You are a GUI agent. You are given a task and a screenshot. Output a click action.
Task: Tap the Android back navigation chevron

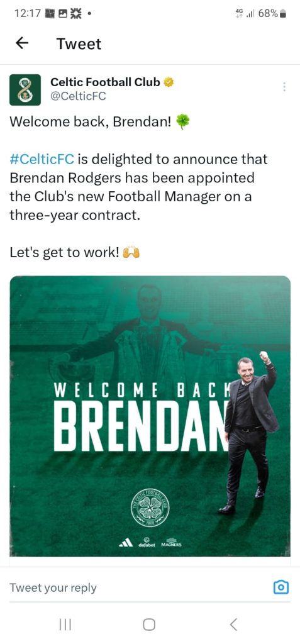[x=233, y=625]
